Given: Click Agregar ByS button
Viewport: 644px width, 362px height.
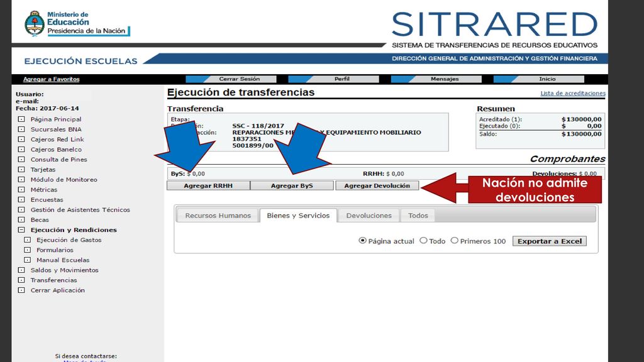Looking at the screenshot, I should click(292, 185).
